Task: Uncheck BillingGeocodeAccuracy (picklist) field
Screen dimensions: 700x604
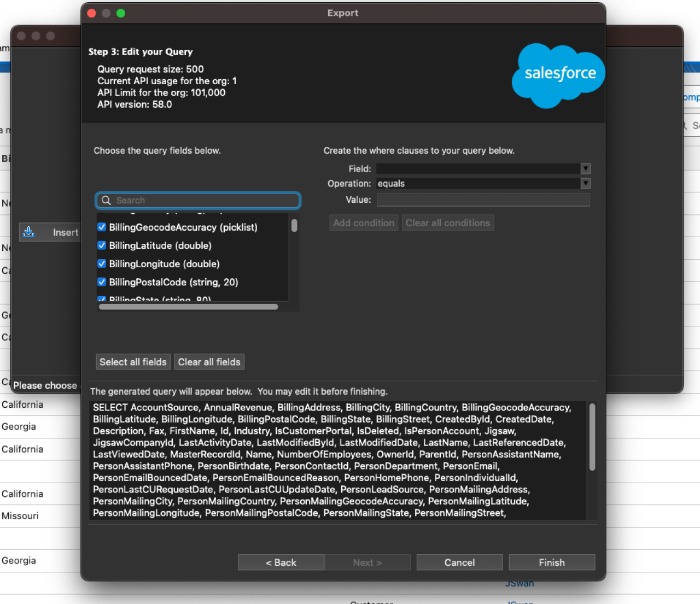Action: 102,227
